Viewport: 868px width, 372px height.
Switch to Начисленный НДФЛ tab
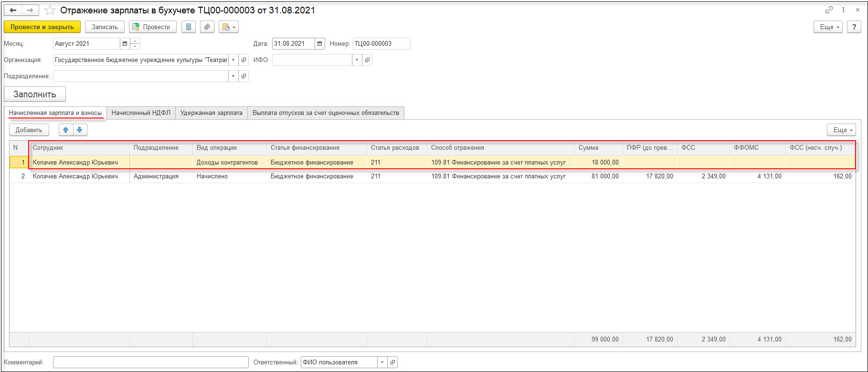(141, 113)
